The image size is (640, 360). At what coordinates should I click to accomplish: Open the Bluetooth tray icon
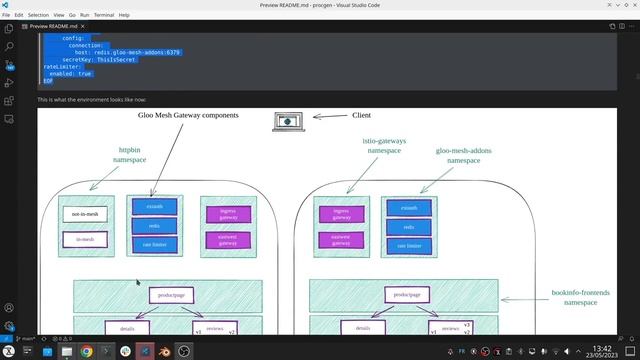tap(520, 351)
